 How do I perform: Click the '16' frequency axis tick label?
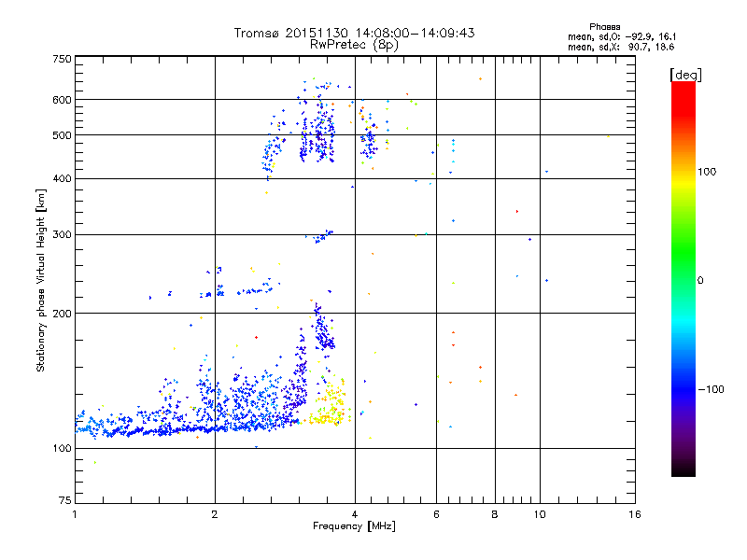[635, 514]
